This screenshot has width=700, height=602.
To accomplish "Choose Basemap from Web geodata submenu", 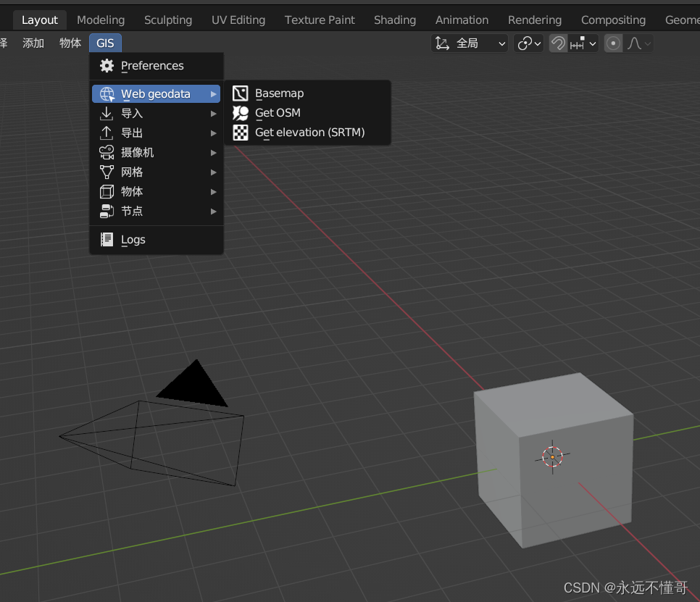I will click(307, 93).
